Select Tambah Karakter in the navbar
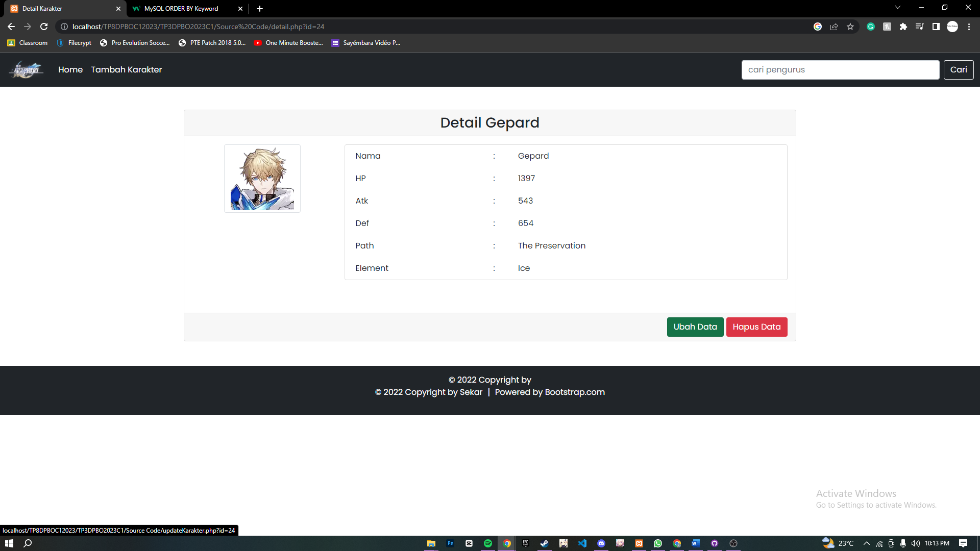 coord(127,70)
